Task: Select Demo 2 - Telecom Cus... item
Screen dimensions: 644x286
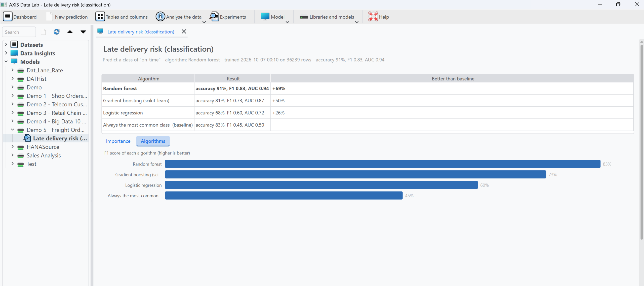Action: tap(57, 105)
